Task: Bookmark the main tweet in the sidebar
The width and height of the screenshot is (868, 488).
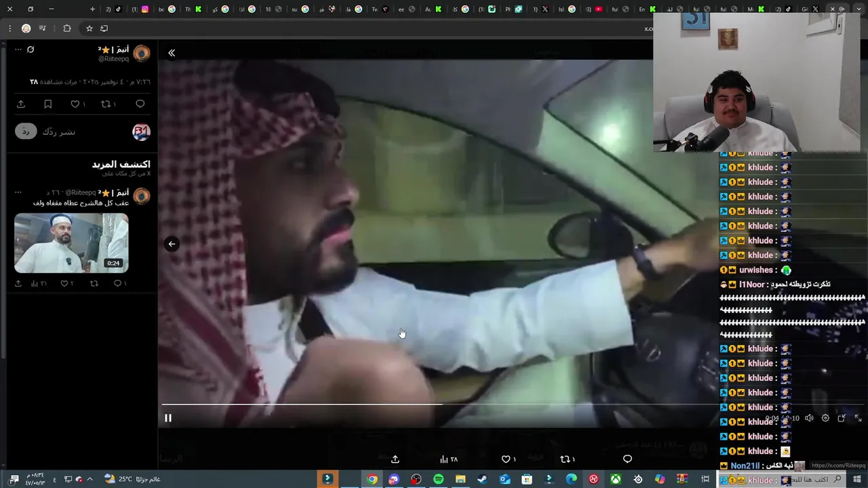Action: pos(47,104)
